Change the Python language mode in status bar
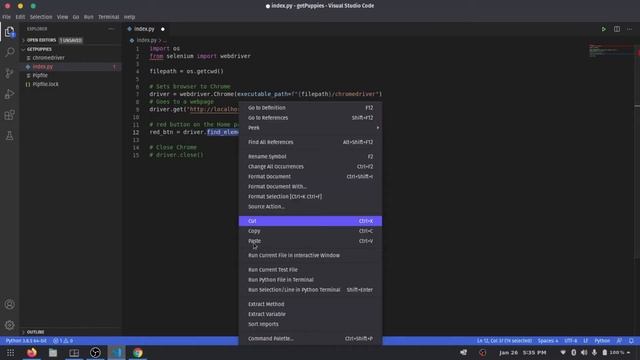640x360 pixels. coord(602,341)
